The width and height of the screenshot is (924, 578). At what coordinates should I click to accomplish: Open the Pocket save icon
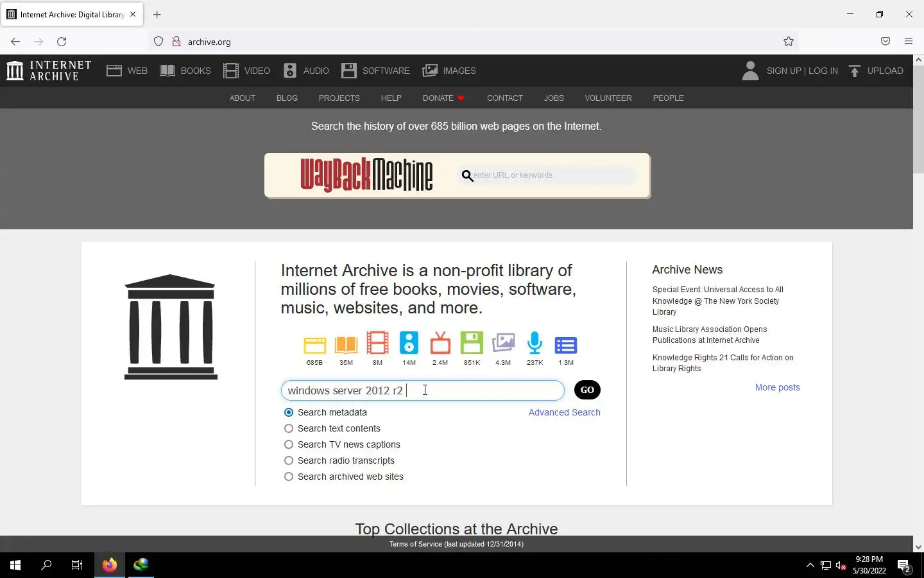point(886,42)
